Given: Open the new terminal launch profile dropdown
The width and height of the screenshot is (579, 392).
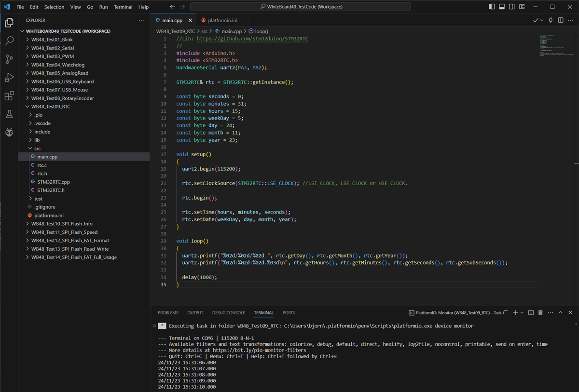Looking at the screenshot, I should coord(522,312).
